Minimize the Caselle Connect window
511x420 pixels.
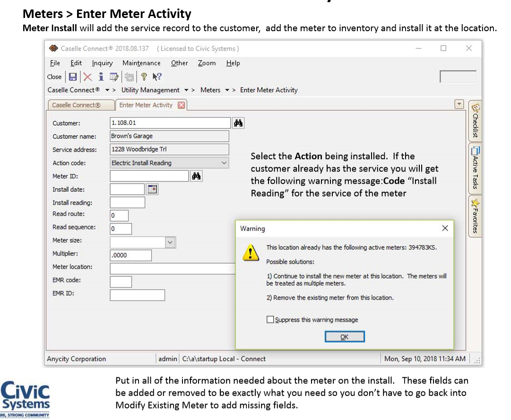click(x=419, y=49)
